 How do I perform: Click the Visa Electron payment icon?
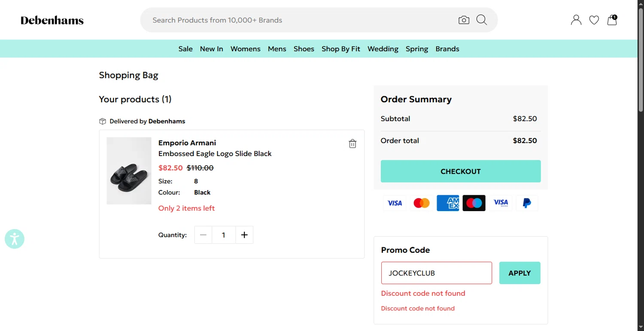coord(501,203)
